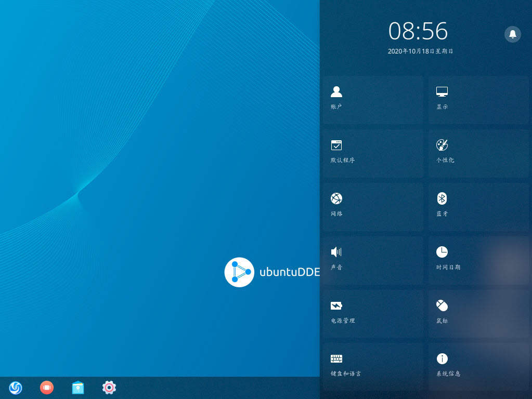Click the ubuntuDDE logo on desktop
The image size is (532, 399).
(x=272, y=272)
